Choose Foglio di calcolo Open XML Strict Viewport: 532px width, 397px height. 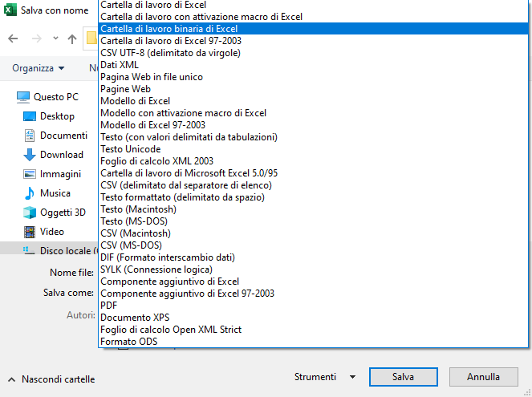pyautogui.click(x=313, y=330)
